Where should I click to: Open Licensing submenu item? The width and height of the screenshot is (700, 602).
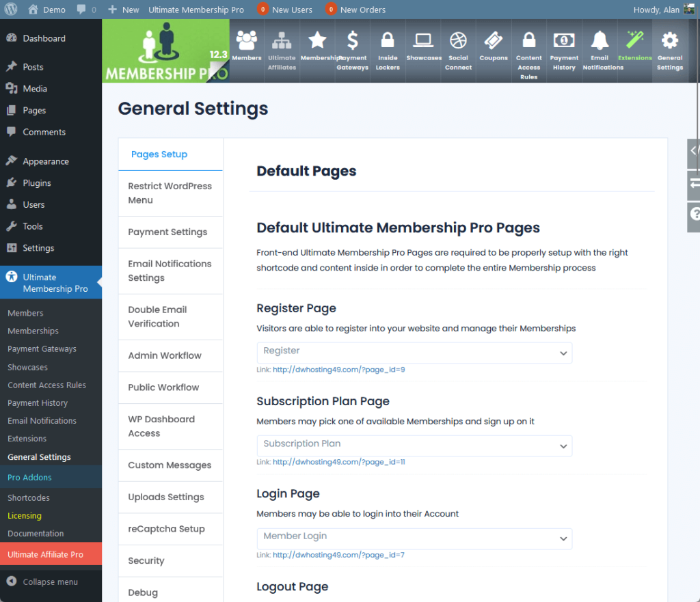(x=25, y=515)
